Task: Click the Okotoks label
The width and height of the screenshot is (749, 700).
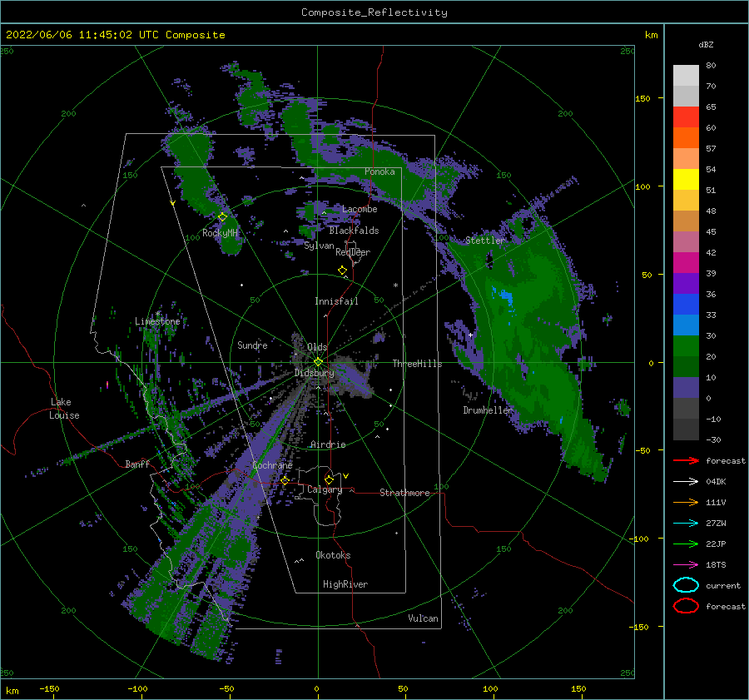Action: click(333, 555)
